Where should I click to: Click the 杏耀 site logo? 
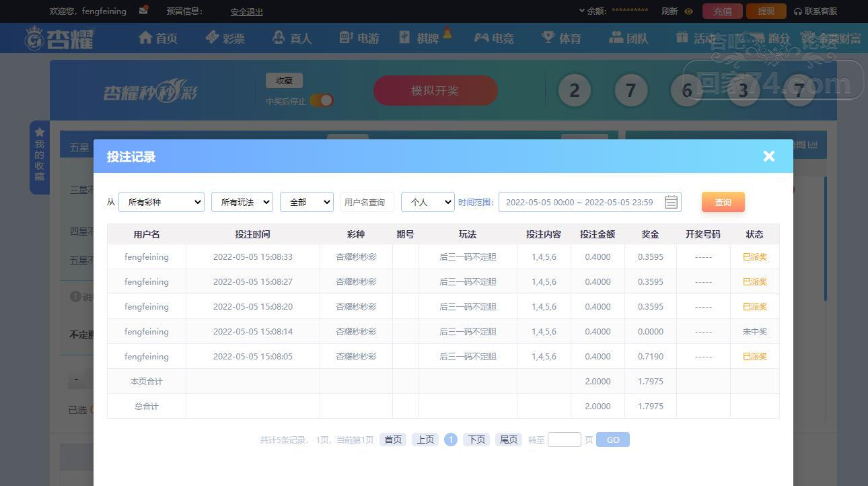point(59,38)
